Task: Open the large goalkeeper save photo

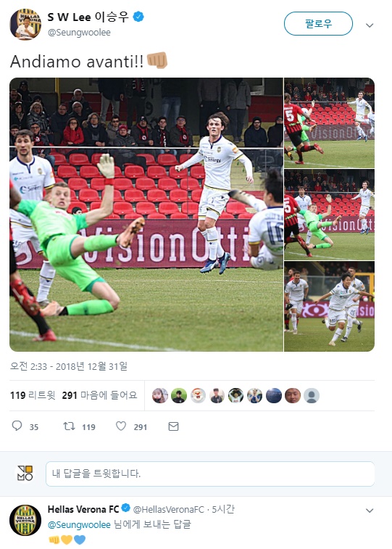Action: [146, 215]
